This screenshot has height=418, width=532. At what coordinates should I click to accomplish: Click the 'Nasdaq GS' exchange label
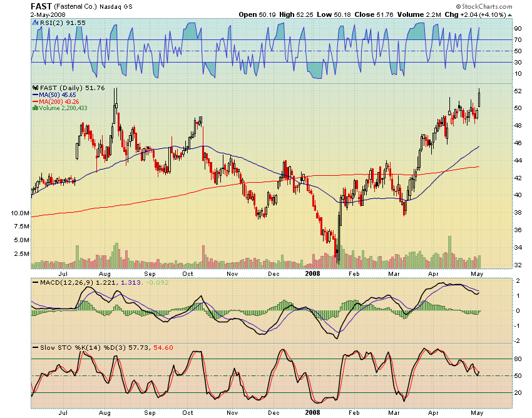click(x=116, y=6)
